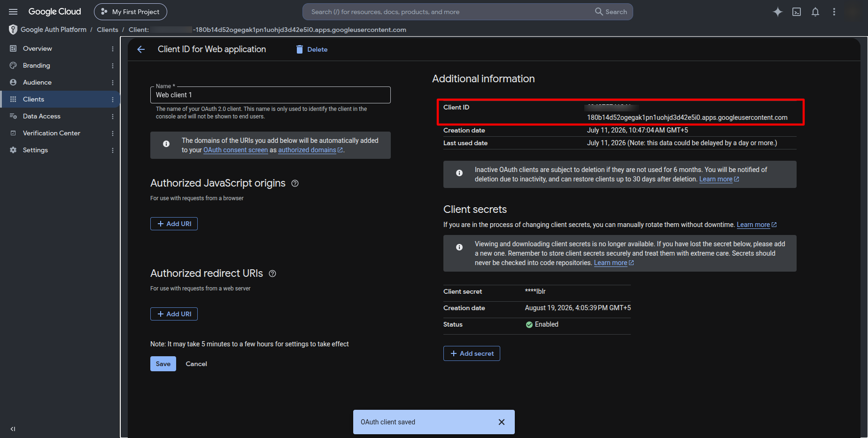Select Audience in the sidebar

point(37,82)
